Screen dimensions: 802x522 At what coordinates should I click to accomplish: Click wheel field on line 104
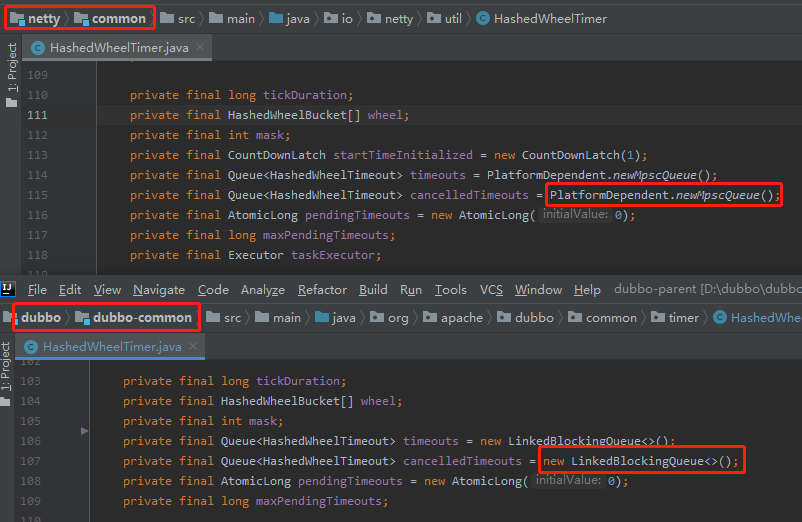pos(378,401)
